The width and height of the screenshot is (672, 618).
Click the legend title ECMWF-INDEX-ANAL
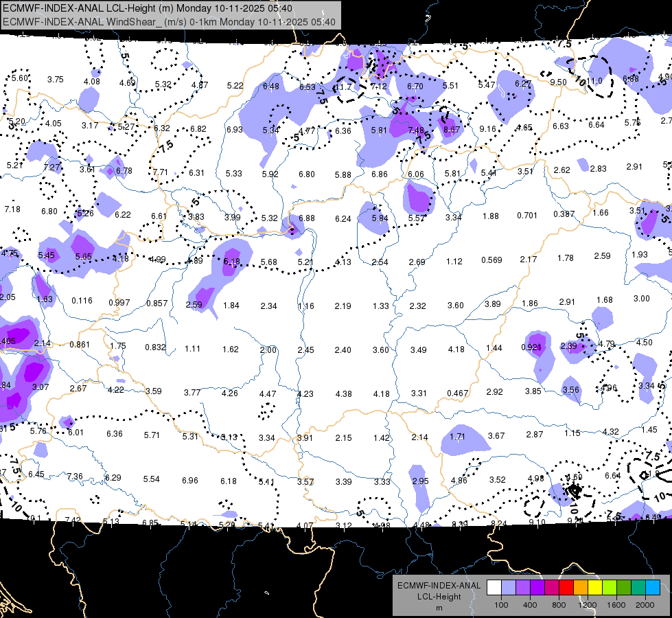[439, 586]
